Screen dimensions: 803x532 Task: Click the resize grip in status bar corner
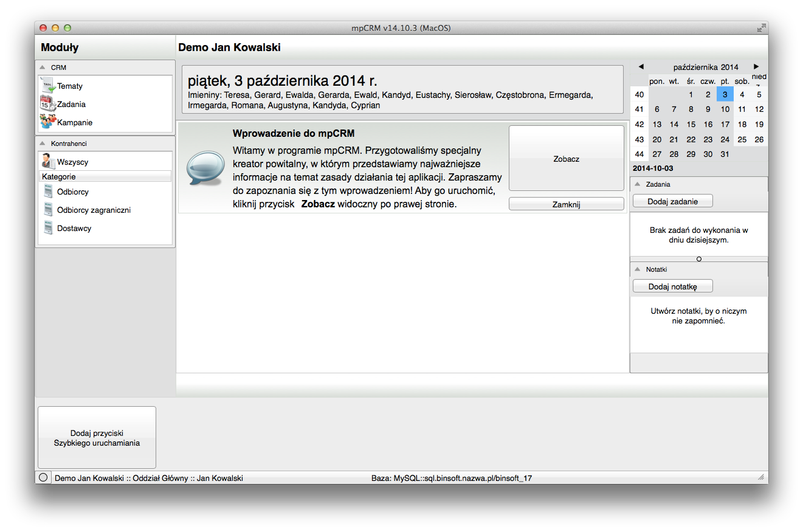coord(761,478)
